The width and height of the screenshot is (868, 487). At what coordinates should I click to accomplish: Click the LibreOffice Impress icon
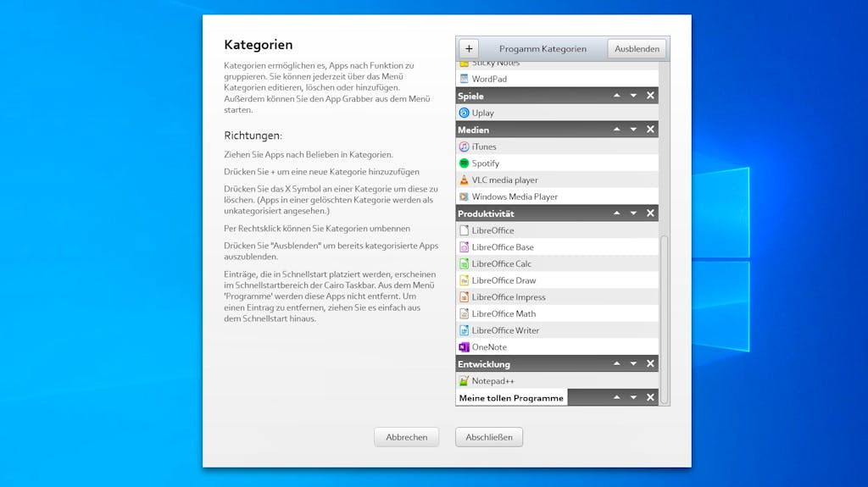pos(464,296)
